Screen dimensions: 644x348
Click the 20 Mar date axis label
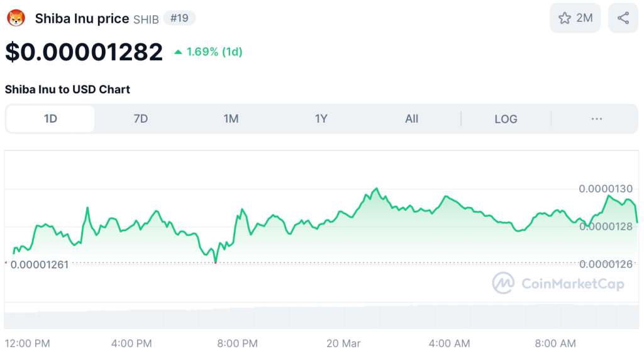(343, 343)
